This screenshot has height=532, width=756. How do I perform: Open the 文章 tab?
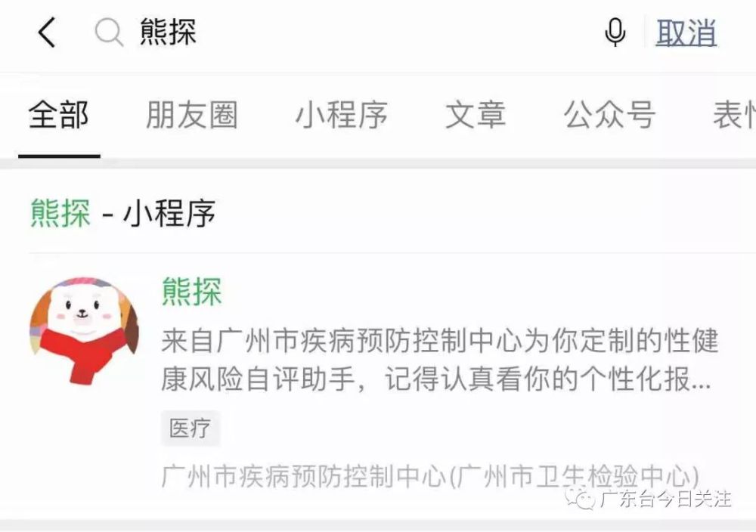point(476,115)
